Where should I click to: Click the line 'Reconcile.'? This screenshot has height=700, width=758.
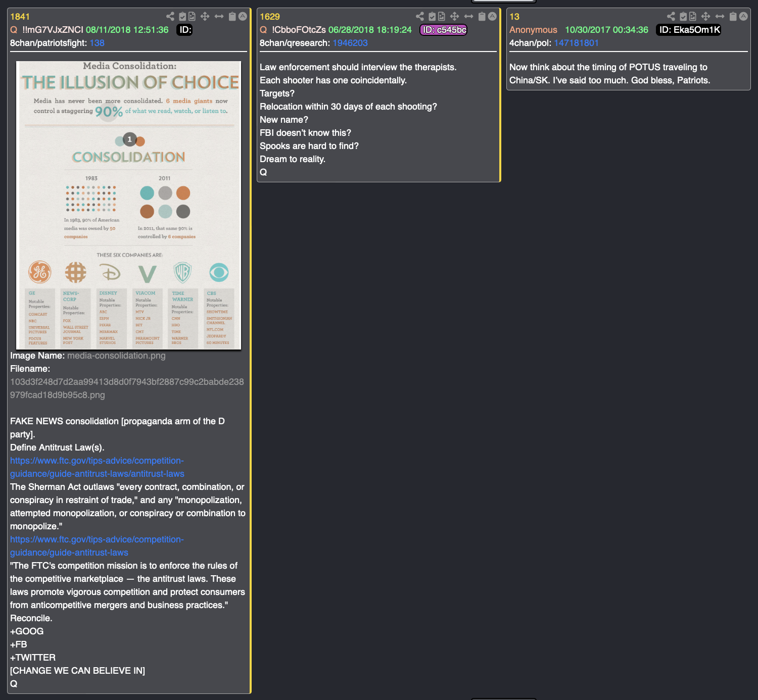31,618
